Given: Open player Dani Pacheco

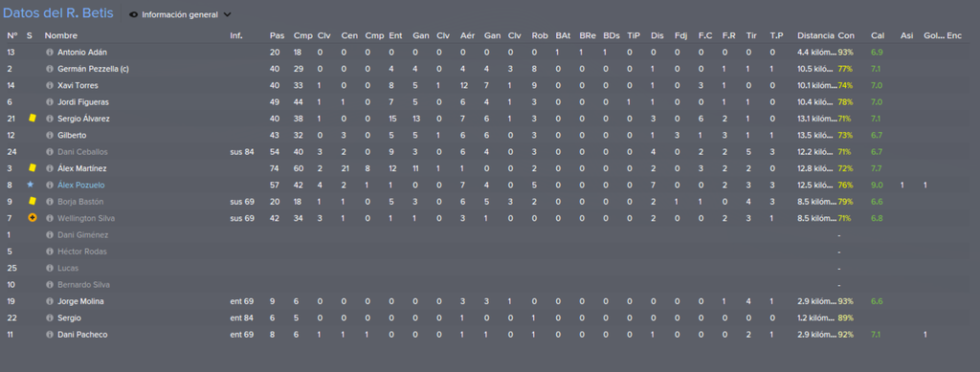Looking at the screenshot, I should click(x=82, y=335).
